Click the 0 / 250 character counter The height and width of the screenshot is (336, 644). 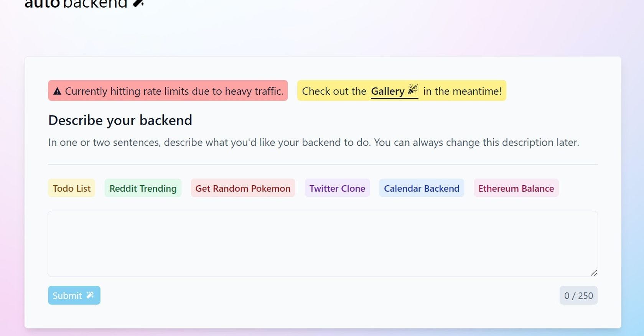click(x=578, y=296)
